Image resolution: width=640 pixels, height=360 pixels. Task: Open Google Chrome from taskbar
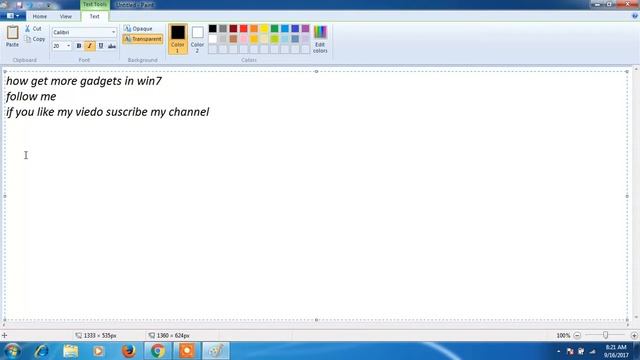[x=158, y=351]
